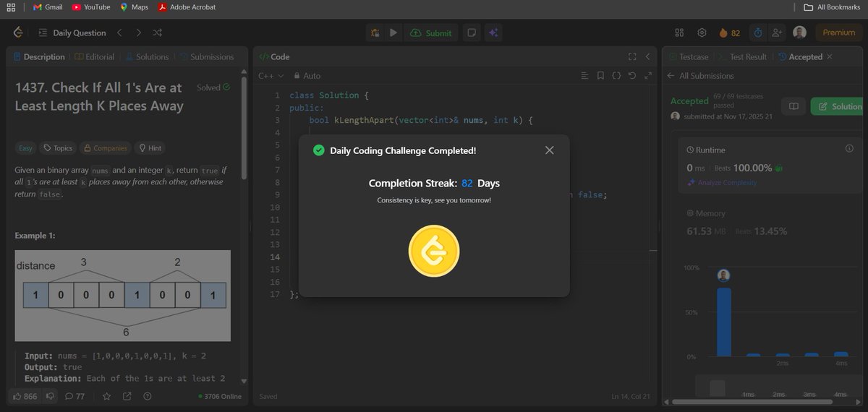Viewport: 868px width, 412px height.
Task: Click Analyze Complexity link
Action: 722,183
